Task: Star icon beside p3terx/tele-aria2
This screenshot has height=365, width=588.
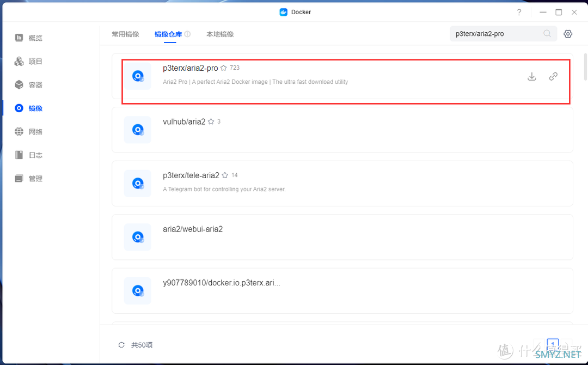Action: (x=225, y=175)
